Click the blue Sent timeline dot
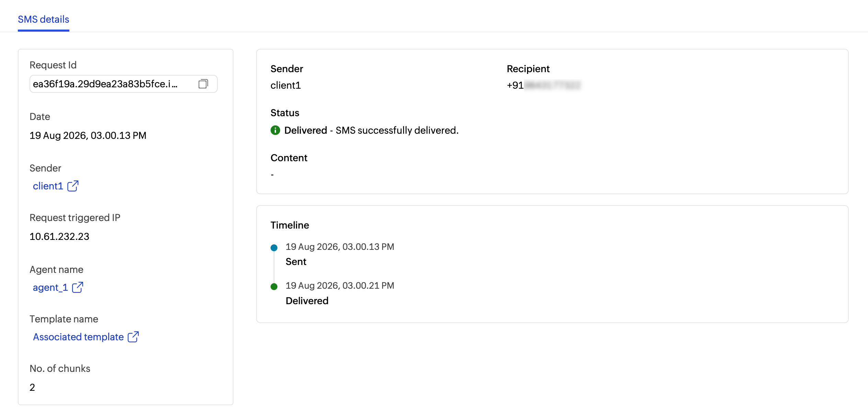The height and width of the screenshot is (420, 868). tap(274, 247)
